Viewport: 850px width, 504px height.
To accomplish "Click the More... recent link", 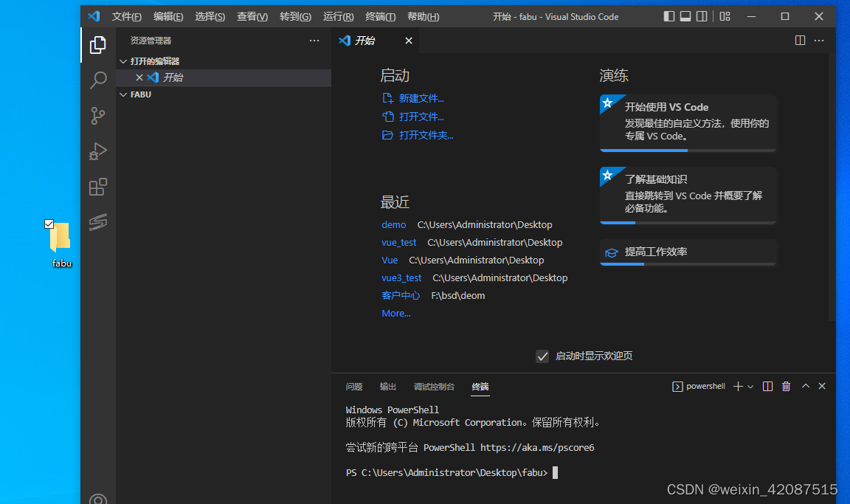I will coord(395,313).
